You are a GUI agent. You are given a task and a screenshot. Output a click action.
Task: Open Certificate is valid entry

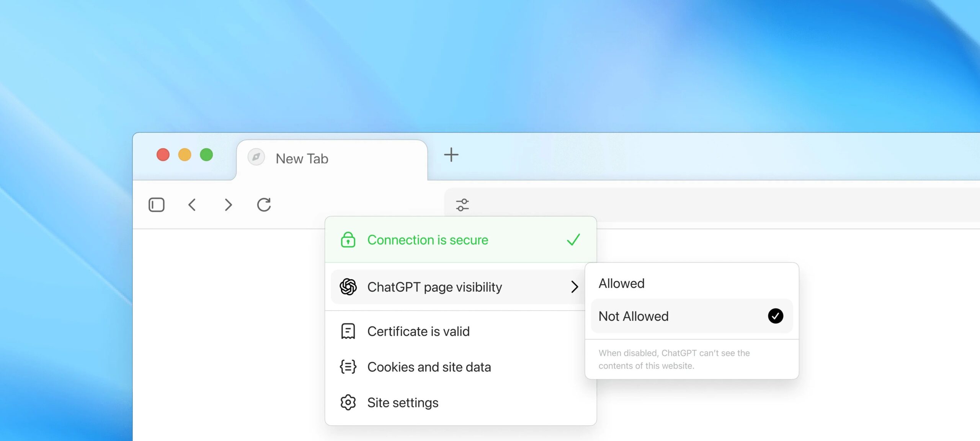418,331
